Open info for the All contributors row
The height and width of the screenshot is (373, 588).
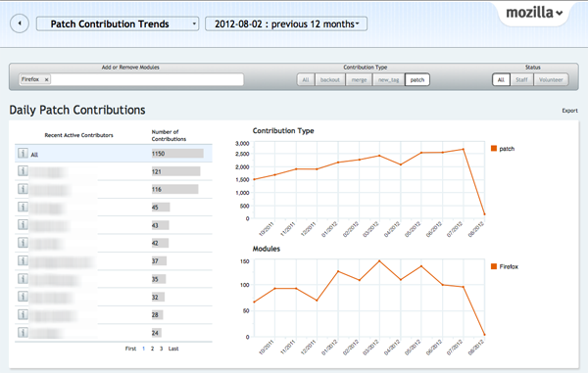[23, 153]
